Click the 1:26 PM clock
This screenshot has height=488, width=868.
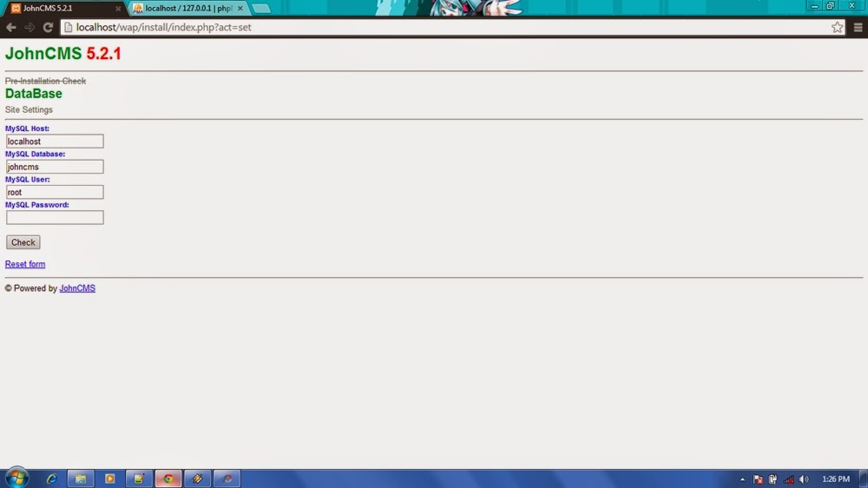click(835, 479)
